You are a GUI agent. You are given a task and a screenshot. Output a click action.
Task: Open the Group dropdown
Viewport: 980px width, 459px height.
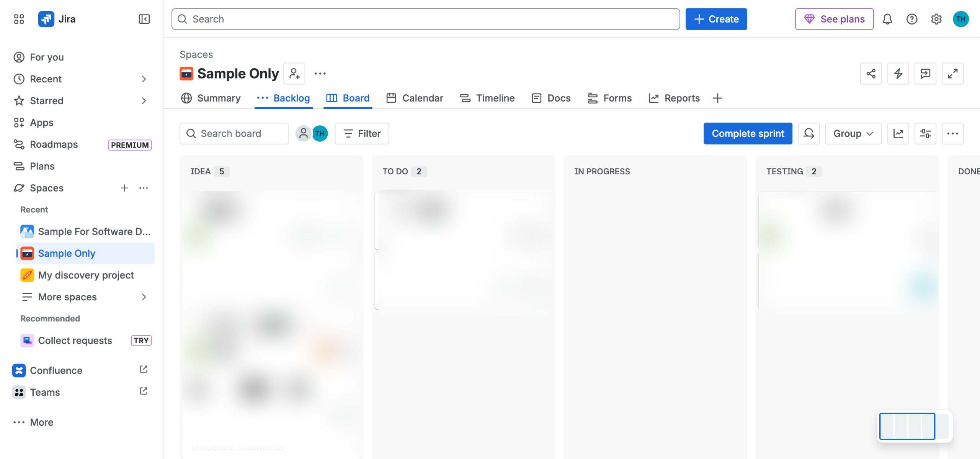853,134
